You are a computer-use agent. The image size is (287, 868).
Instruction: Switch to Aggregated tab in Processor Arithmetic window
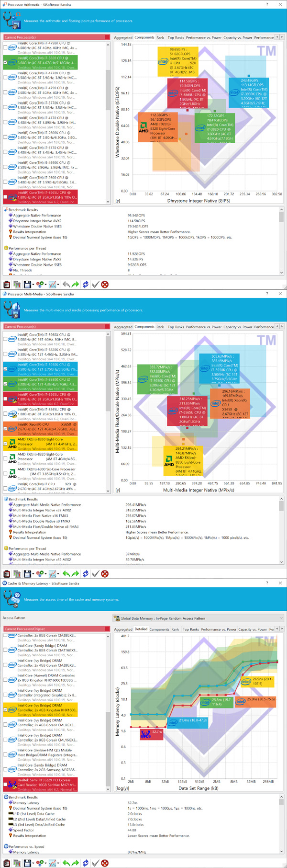pos(123,37)
